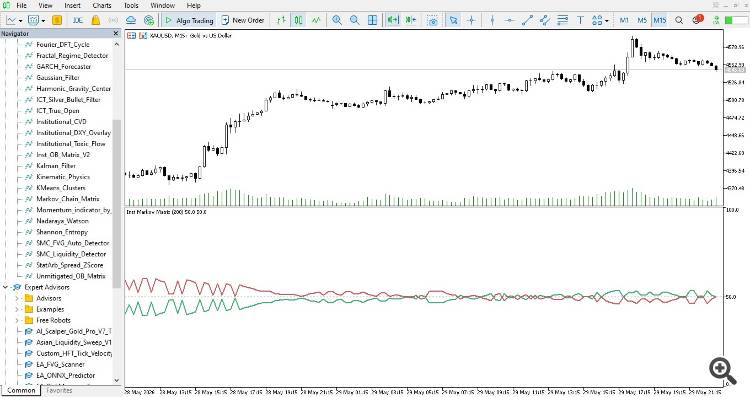Switch chart to bar chart style
This screenshot has height=397, width=750.
[x=281, y=21]
